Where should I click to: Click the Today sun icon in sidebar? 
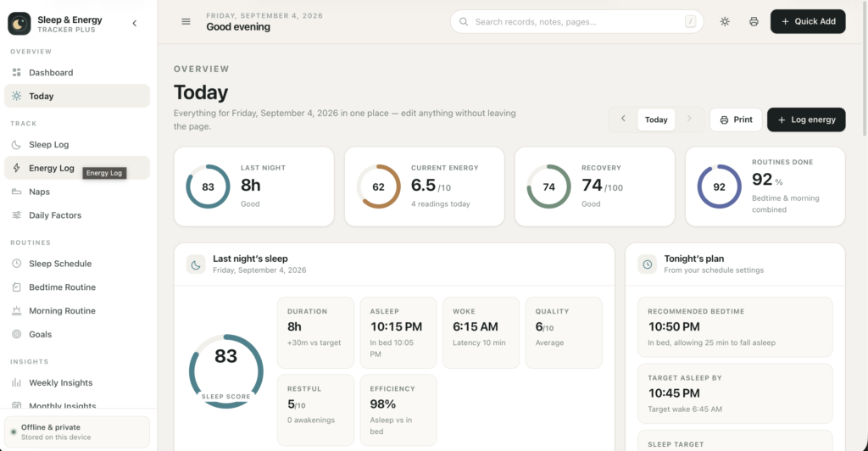[17, 96]
